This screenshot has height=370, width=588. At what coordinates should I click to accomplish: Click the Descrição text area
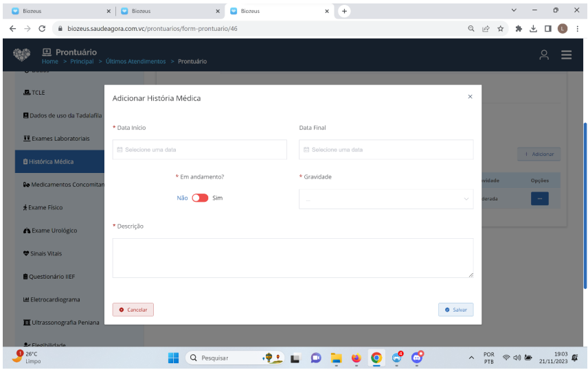(293, 258)
